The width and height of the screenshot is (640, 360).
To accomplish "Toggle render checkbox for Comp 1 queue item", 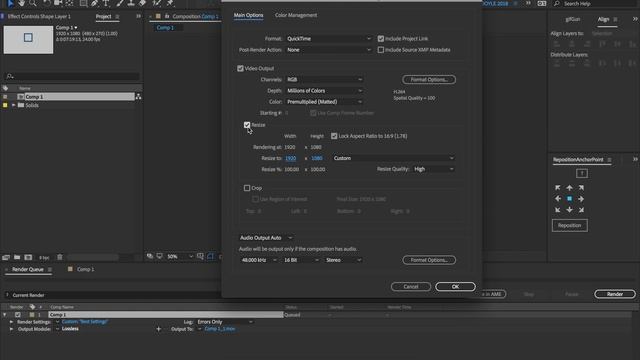I will [x=18, y=315].
